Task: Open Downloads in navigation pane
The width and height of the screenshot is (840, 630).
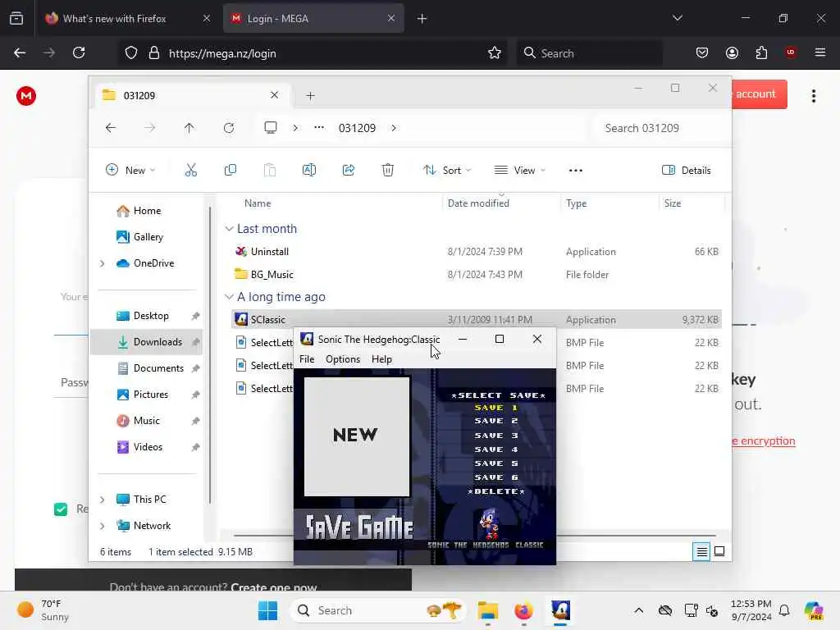Action: click(x=147, y=342)
